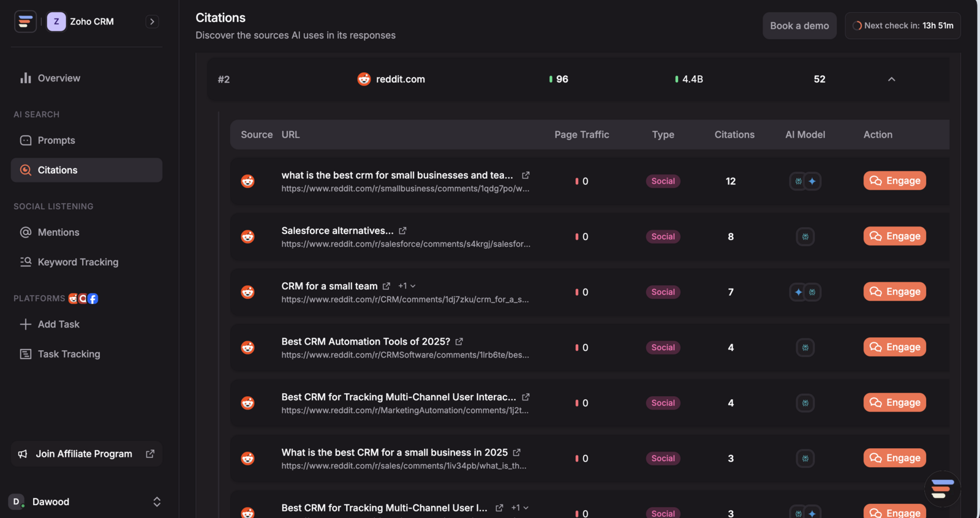
Task: Open the Dawood account switcher
Action: [x=157, y=501]
